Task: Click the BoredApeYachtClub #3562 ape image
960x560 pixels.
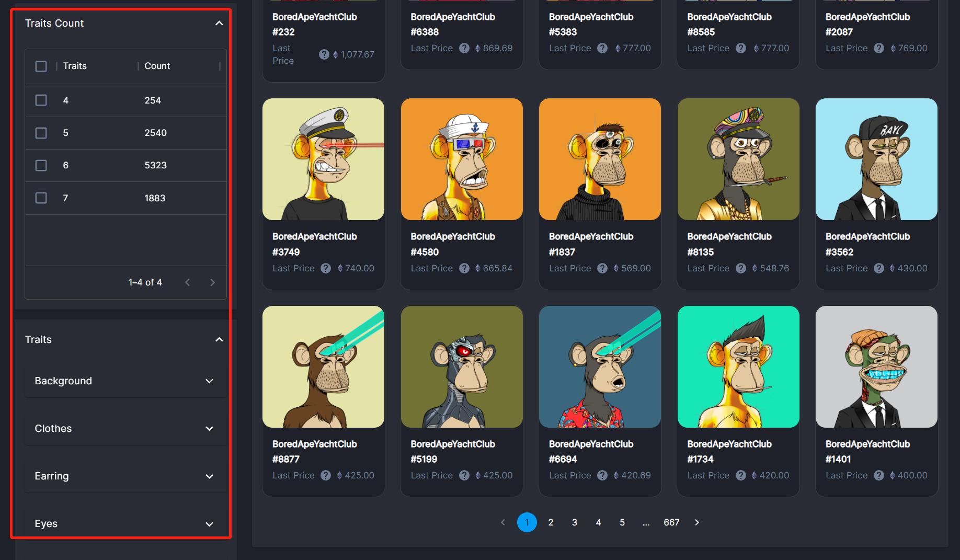Action: [x=876, y=159]
